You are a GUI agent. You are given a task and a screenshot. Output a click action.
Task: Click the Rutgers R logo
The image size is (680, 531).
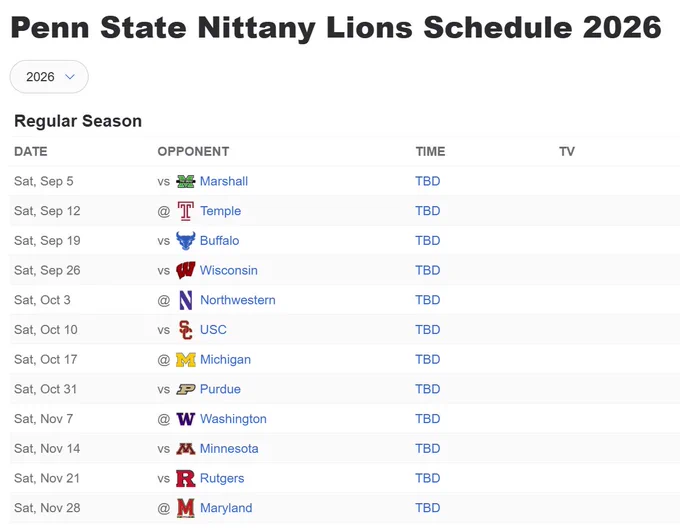(186, 479)
